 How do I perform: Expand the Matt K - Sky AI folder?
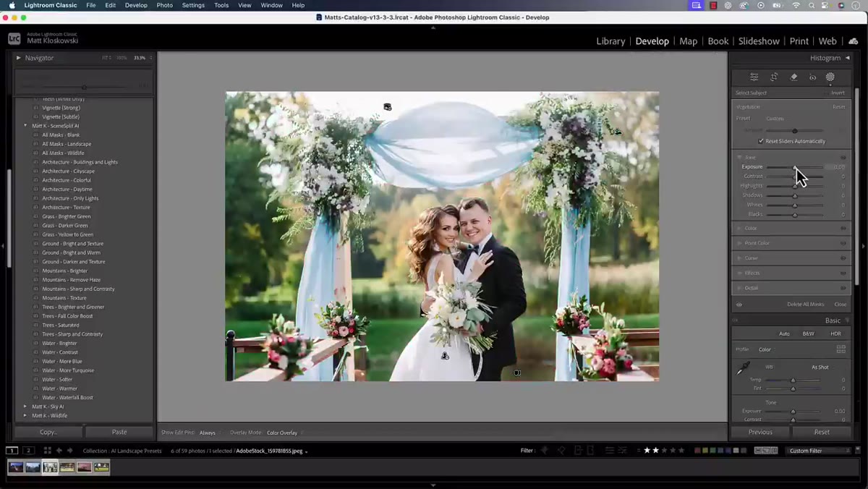25,407
